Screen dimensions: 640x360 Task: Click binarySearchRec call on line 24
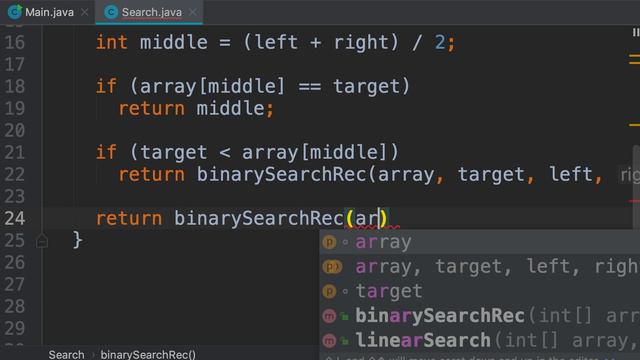[259, 218]
